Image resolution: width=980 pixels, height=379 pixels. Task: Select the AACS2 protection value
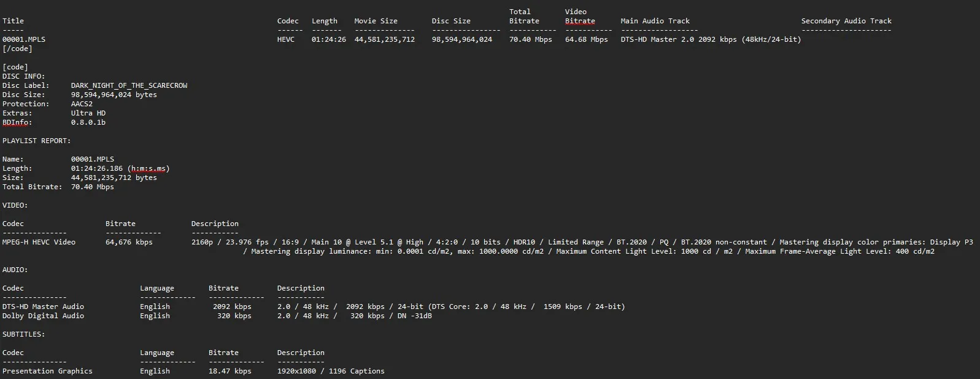coord(82,104)
